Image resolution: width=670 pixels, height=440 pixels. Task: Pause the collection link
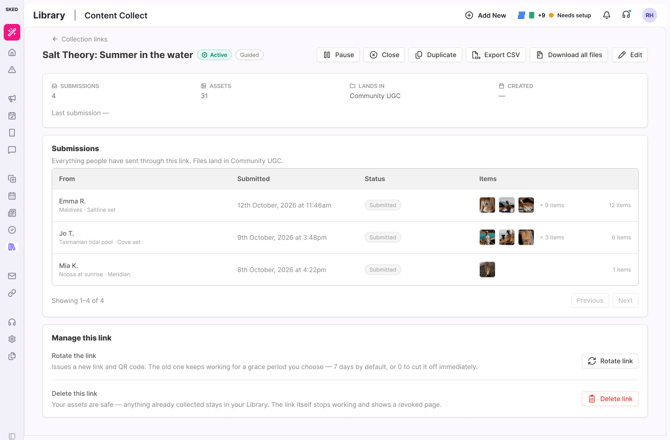pos(338,55)
